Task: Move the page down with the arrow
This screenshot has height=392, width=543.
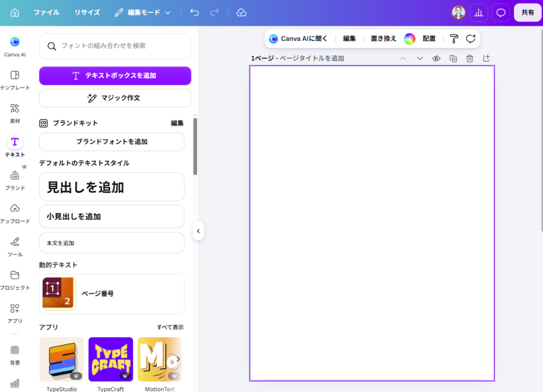Action: (x=420, y=58)
